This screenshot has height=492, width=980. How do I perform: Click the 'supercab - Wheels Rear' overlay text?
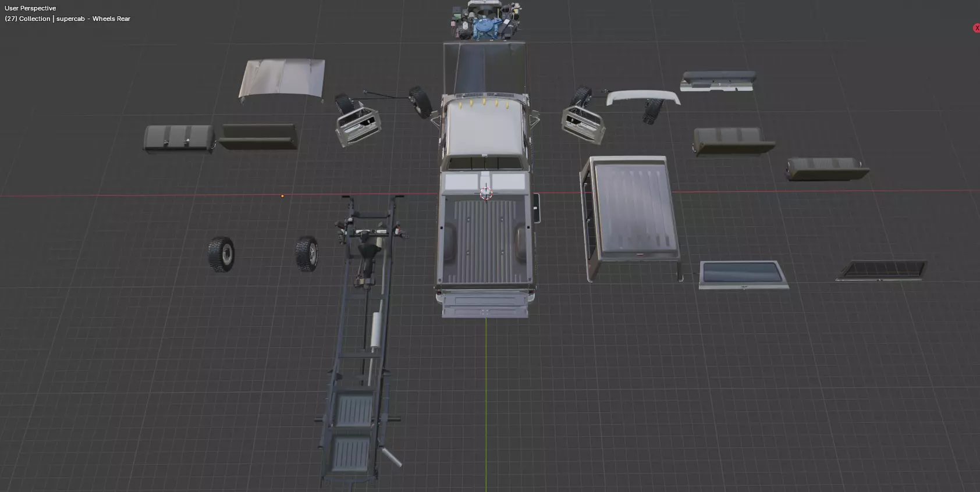[x=93, y=19]
